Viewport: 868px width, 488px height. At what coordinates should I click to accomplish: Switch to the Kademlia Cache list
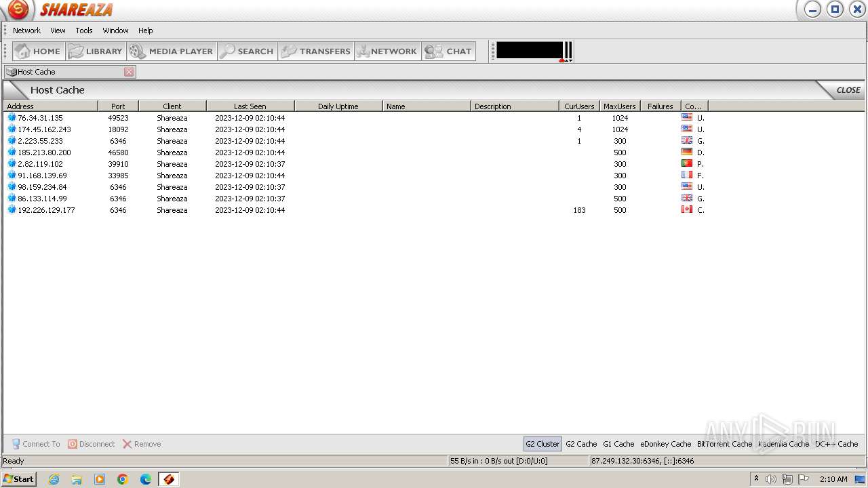pyautogui.click(x=783, y=444)
